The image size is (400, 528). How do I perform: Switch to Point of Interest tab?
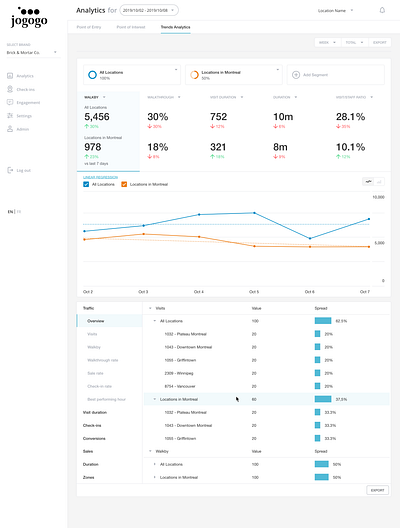(131, 27)
